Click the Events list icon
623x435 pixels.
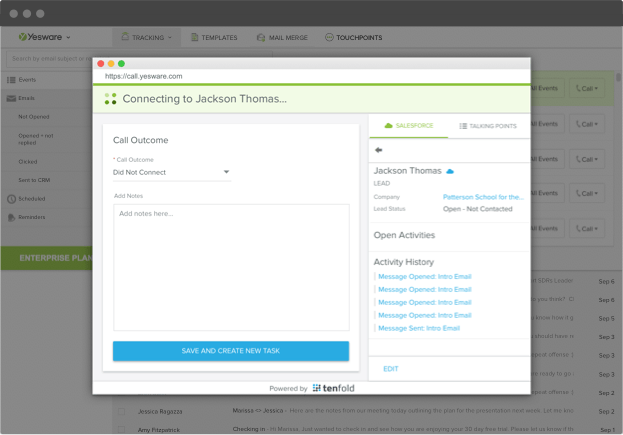[11, 80]
